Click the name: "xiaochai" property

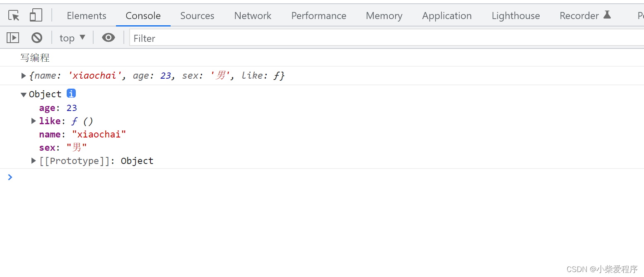click(x=82, y=134)
